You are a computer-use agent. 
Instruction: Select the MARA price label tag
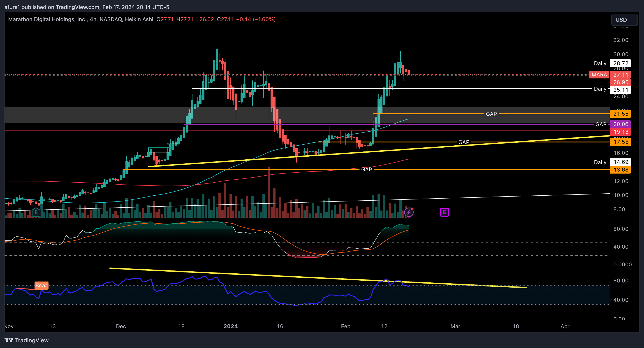[x=599, y=75]
